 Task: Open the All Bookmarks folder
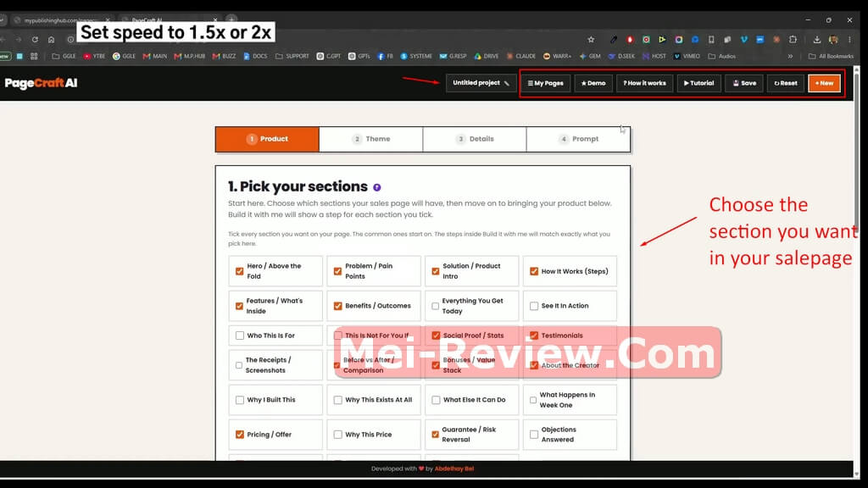(x=831, y=56)
